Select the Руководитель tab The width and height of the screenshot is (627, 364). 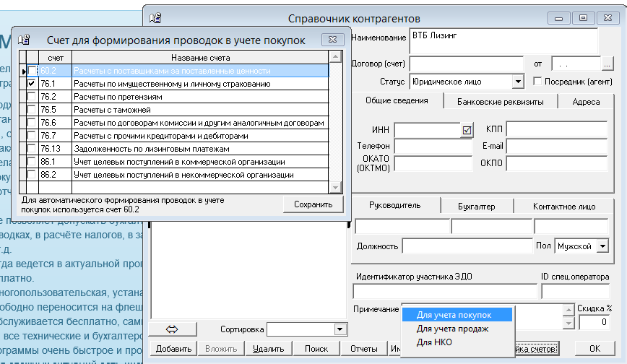(394, 205)
